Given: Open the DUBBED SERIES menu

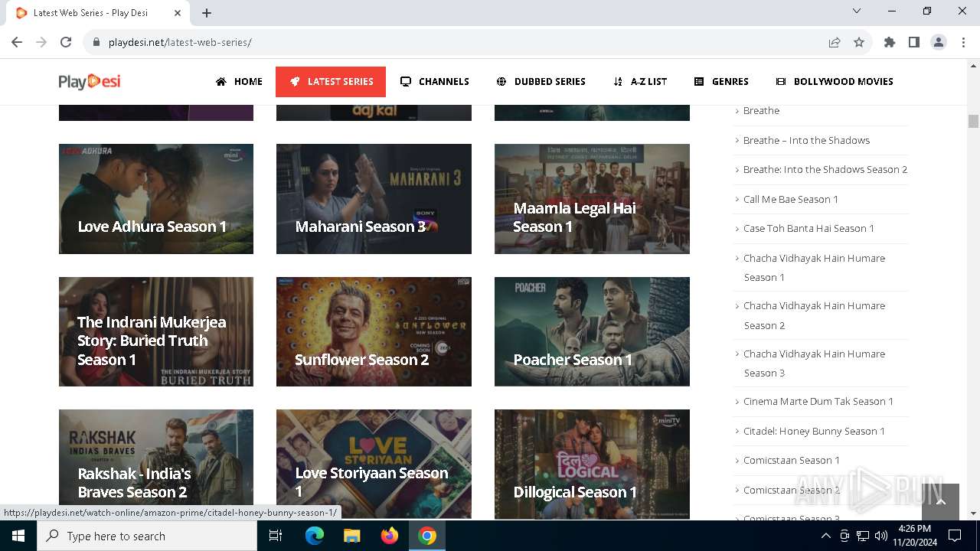Looking at the screenshot, I should (541, 82).
